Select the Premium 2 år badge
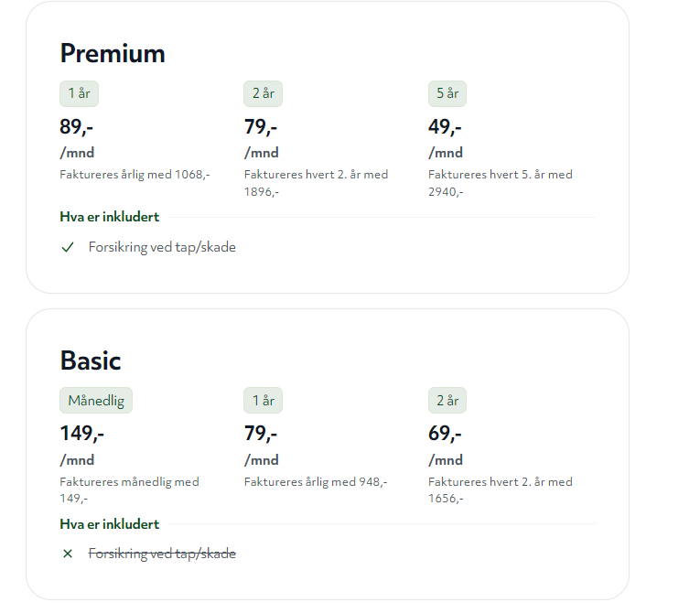This screenshot has height=613, width=700. 263,93
